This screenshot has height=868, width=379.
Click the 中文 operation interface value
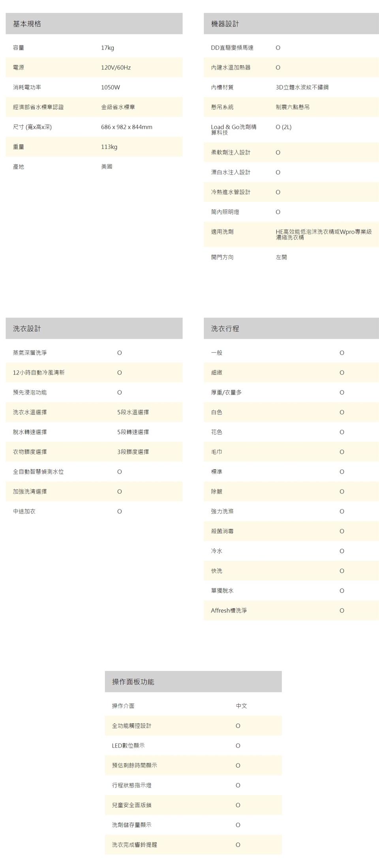pos(241,706)
